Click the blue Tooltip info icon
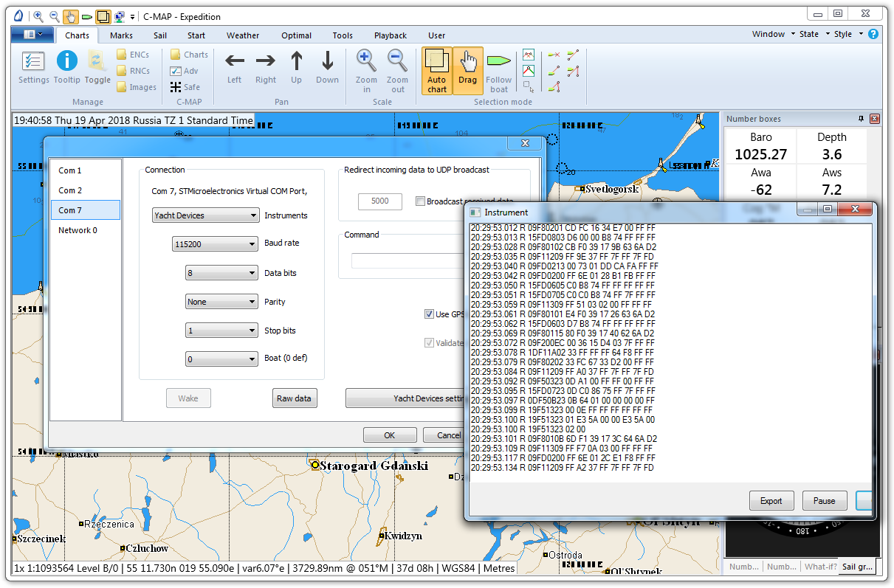The image size is (894, 588). point(66,67)
